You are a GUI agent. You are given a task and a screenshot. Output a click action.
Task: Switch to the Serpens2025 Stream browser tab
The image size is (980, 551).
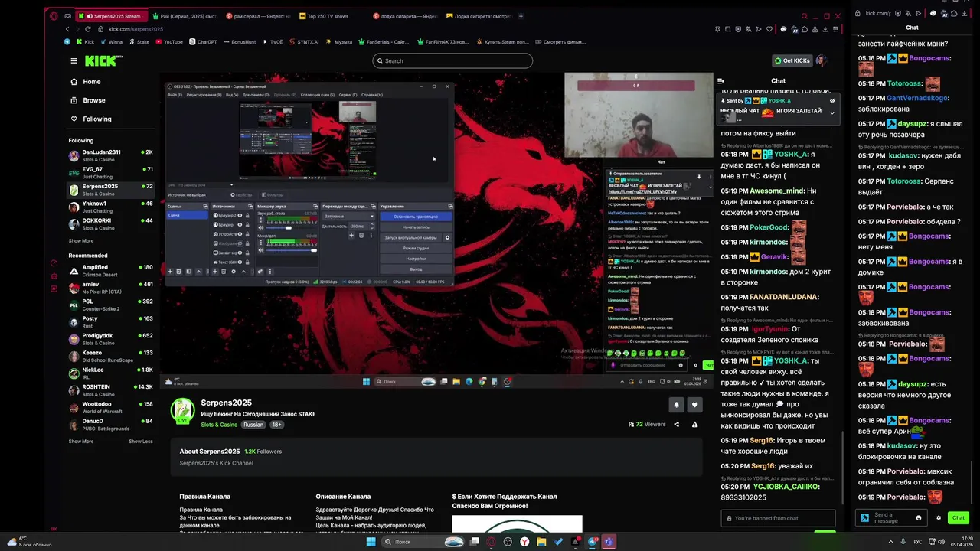point(113,16)
